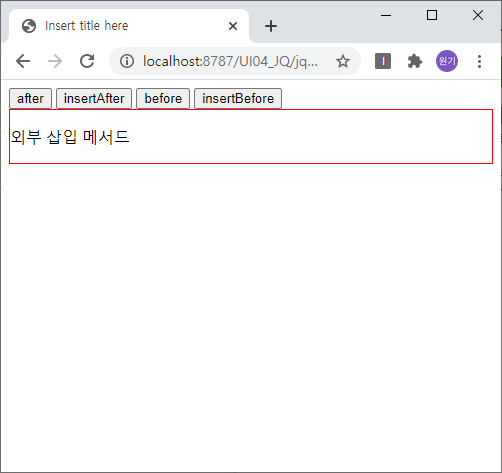Close the browser window

pyautogui.click(x=478, y=15)
